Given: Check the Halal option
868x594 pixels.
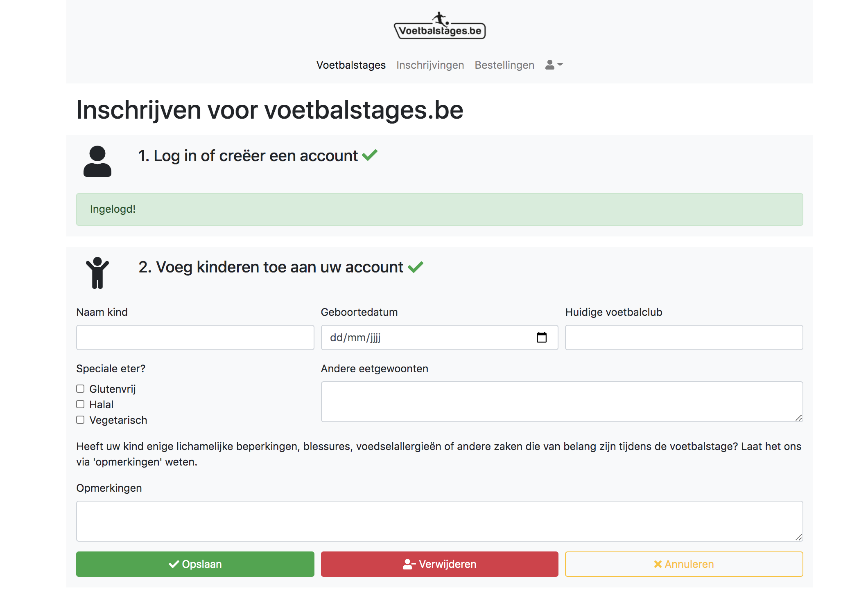Looking at the screenshot, I should click(80, 404).
